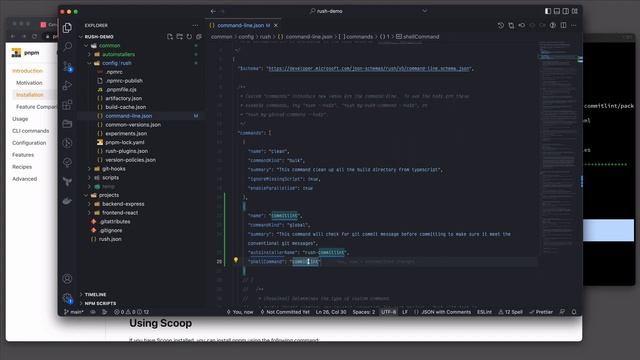
Task: Open the Run and Debug view
Action: [x=67, y=85]
